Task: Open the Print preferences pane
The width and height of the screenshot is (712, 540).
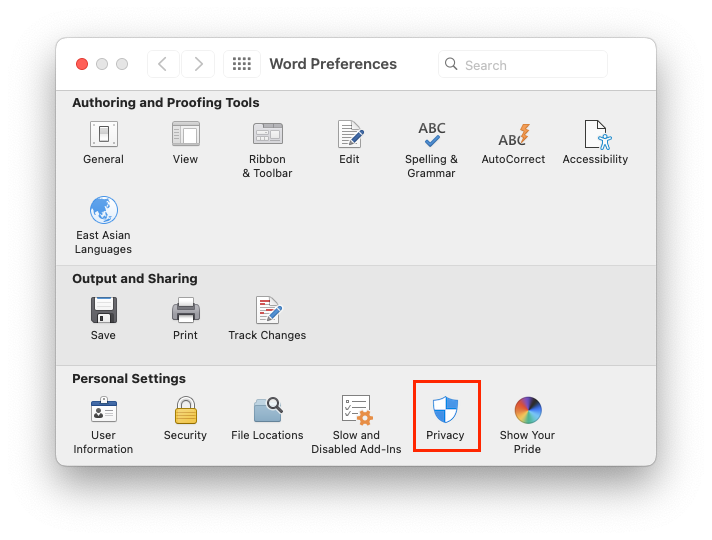Action: pos(185,318)
